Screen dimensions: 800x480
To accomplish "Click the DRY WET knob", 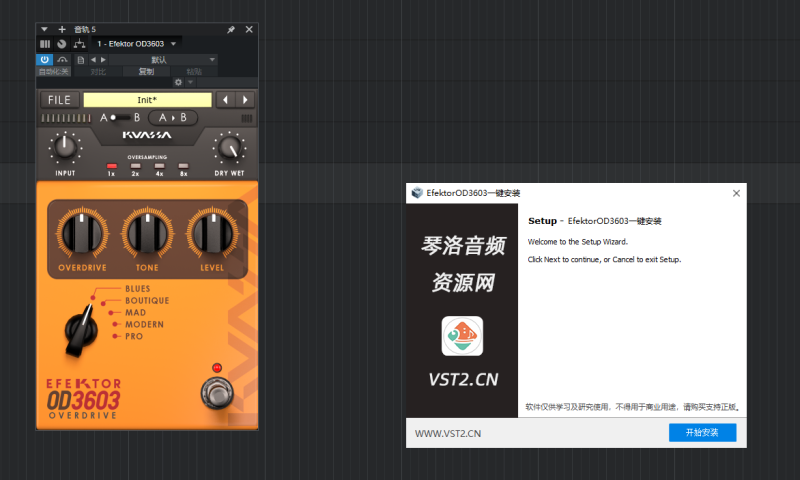I will (229, 148).
